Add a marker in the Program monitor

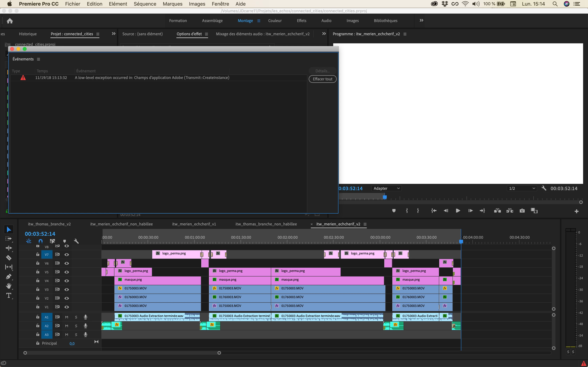(394, 211)
